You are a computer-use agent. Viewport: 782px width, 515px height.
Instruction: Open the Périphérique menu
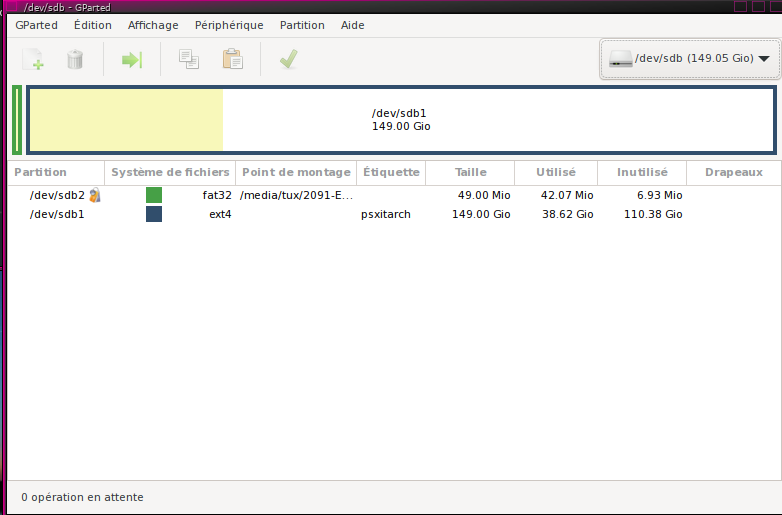point(229,25)
